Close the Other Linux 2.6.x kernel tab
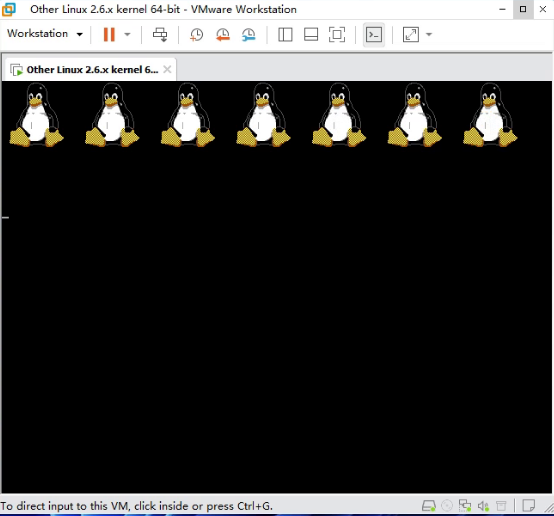 pos(167,69)
